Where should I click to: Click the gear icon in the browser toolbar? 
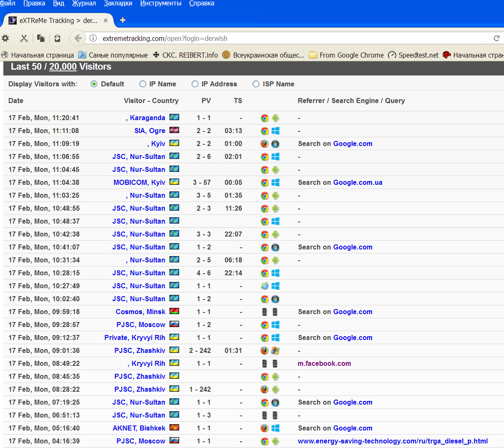point(5,38)
